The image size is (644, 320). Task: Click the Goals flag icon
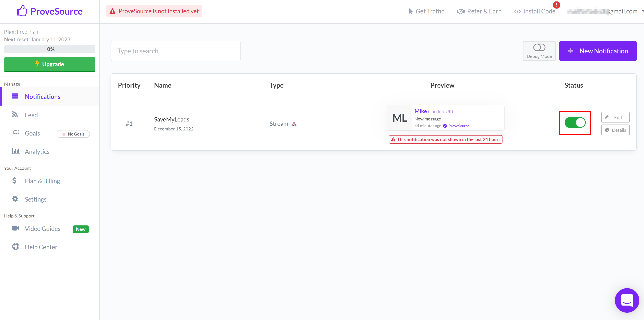pyautogui.click(x=16, y=133)
